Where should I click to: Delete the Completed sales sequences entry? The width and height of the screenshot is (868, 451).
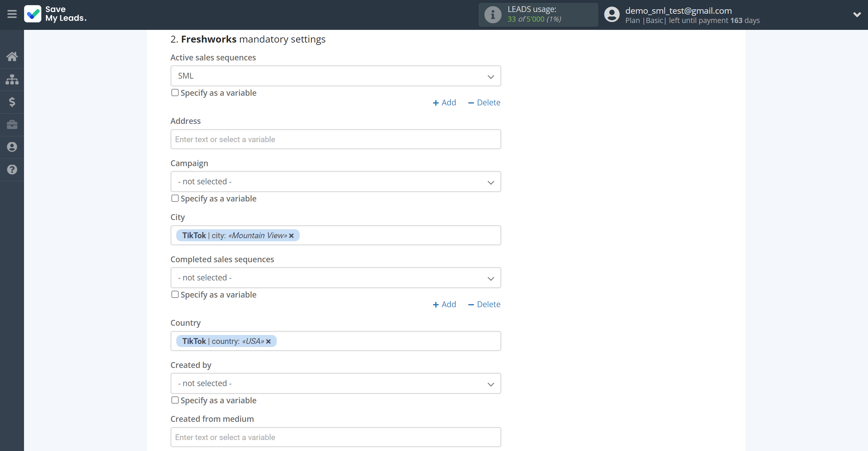point(484,304)
